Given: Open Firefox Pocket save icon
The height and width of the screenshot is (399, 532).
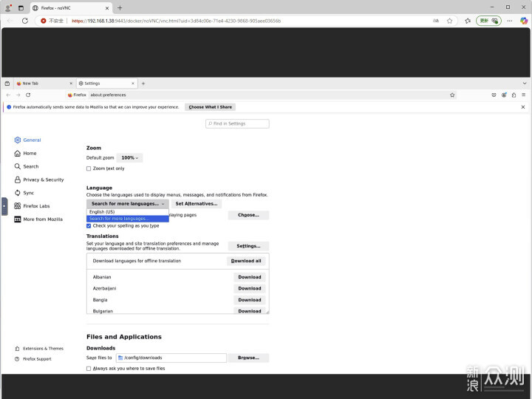Looking at the screenshot, I should (494, 95).
